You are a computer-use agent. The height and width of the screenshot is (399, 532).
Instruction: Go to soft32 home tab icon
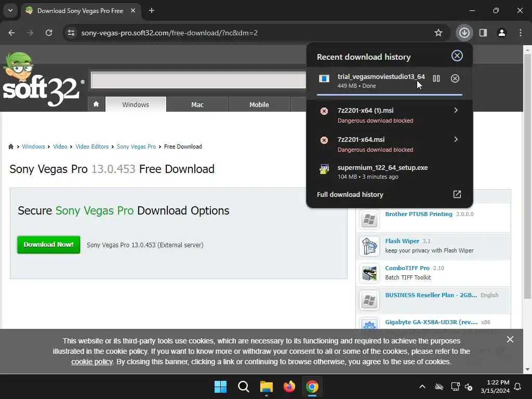point(96,104)
